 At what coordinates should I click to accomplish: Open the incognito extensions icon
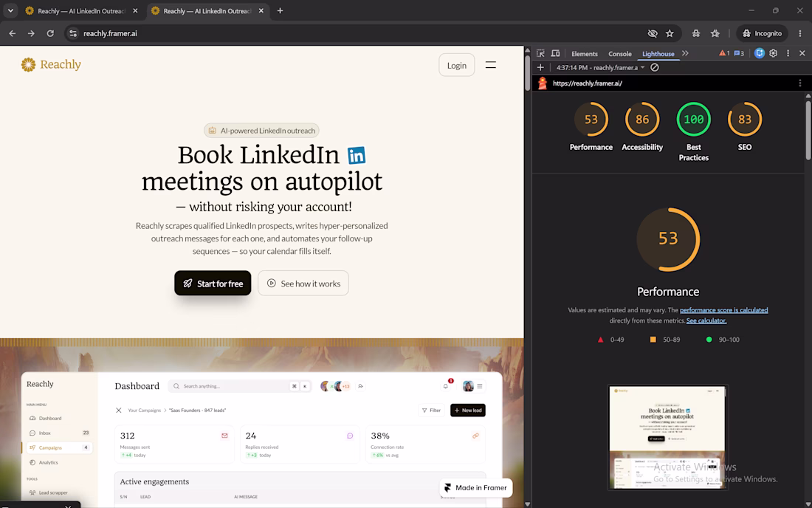pos(696,33)
